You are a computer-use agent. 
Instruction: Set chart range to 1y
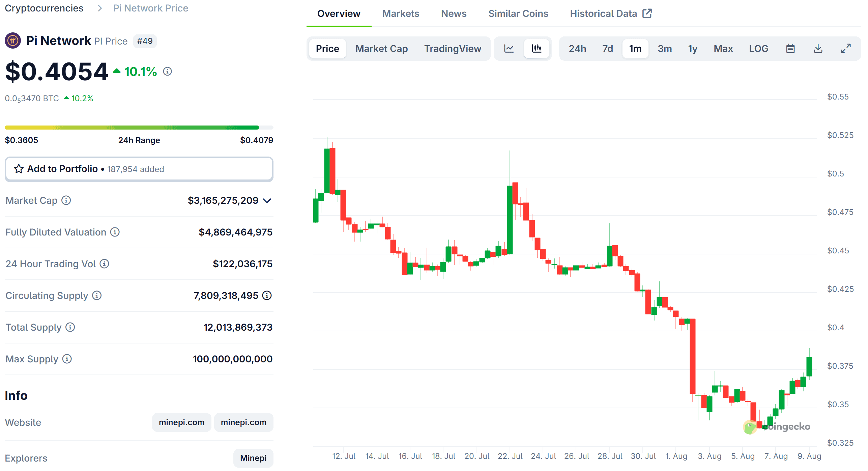(x=693, y=49)
